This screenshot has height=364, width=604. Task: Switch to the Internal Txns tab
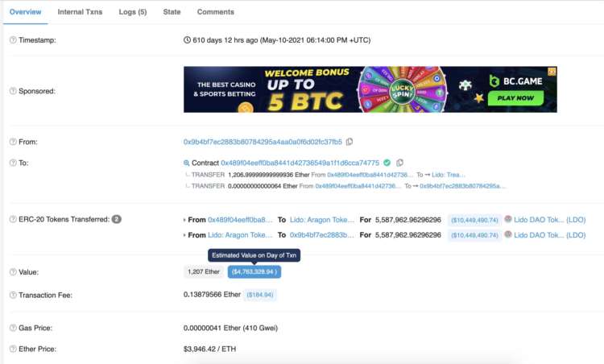click(x=81, y=12)
